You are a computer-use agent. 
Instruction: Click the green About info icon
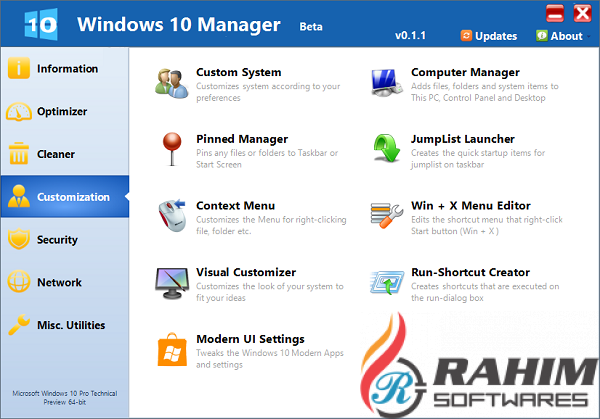tap(541, 36)
